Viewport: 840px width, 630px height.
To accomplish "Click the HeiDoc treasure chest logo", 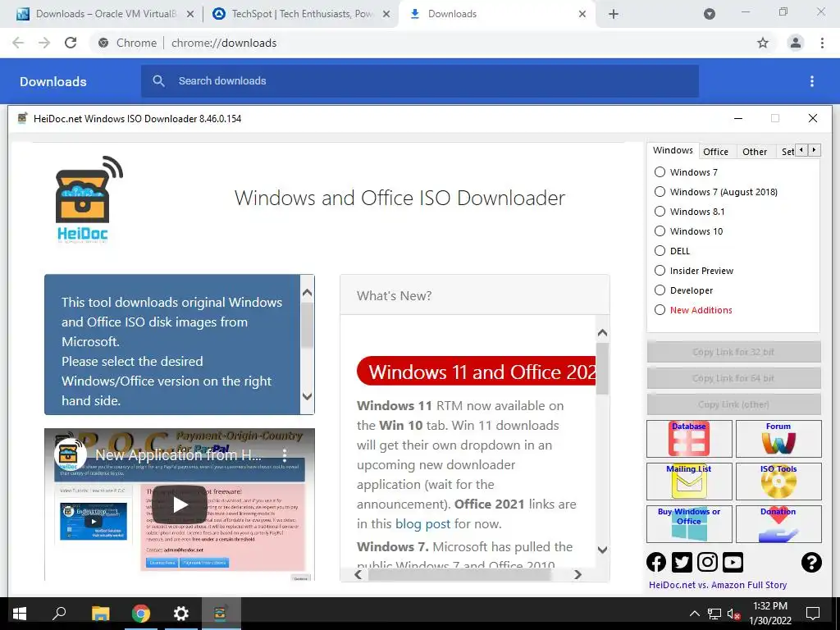I will coord(89,200).
